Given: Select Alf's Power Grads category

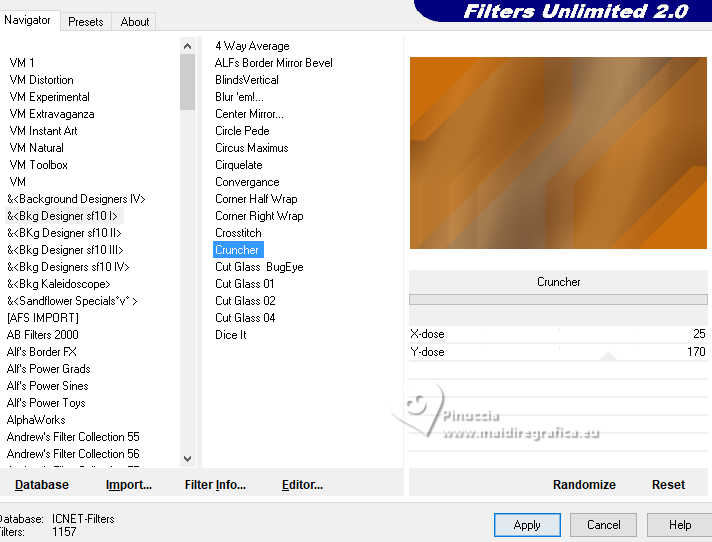Looking at the screenshot, I should coord(49,369).
